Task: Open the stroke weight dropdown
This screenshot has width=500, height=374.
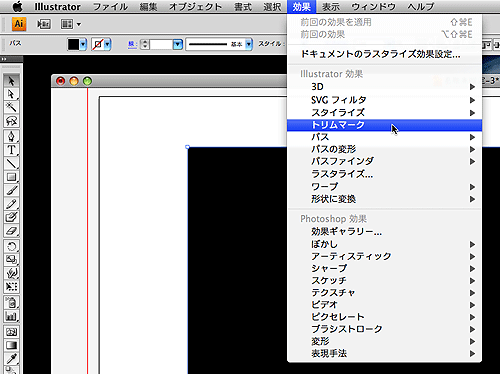Action: click(x=178, y=44)
